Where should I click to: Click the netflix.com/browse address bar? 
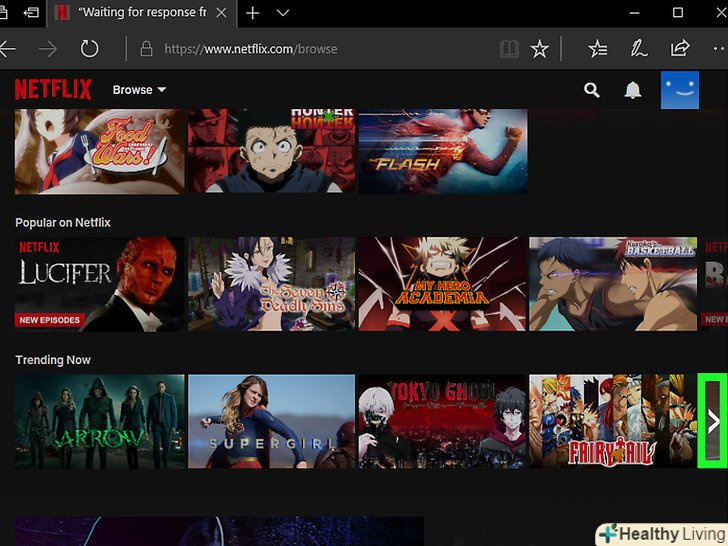(251, 49)
